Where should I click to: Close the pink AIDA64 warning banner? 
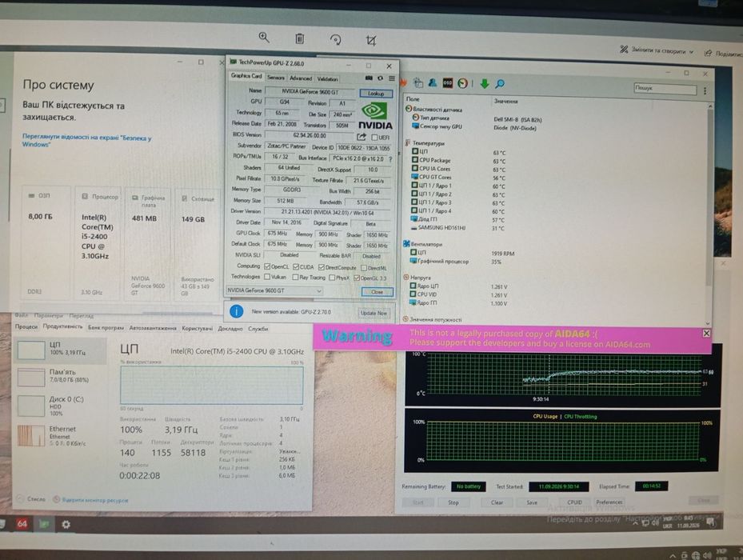[706, 334]
